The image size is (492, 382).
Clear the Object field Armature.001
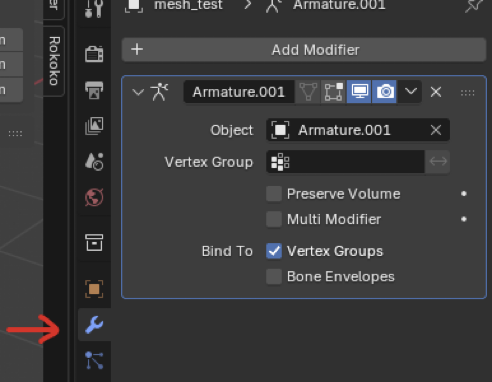coord(436,130)
